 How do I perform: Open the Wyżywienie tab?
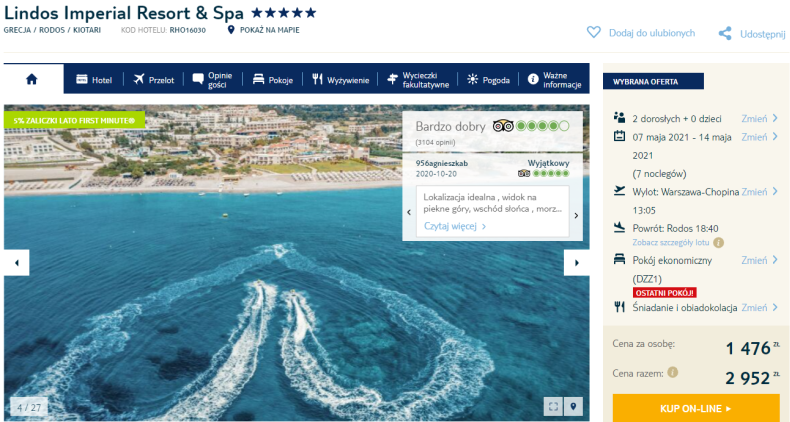pyautogui.click(x=341, y=80)
